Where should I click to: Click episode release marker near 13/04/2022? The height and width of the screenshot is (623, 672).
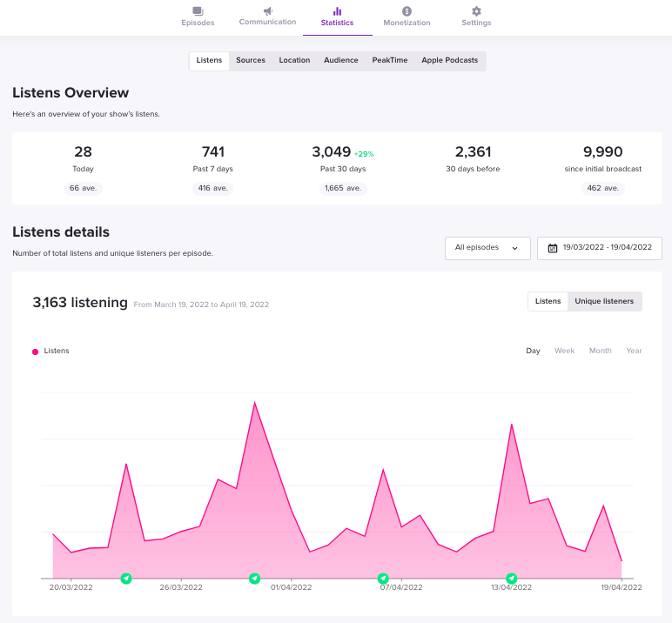511,579
